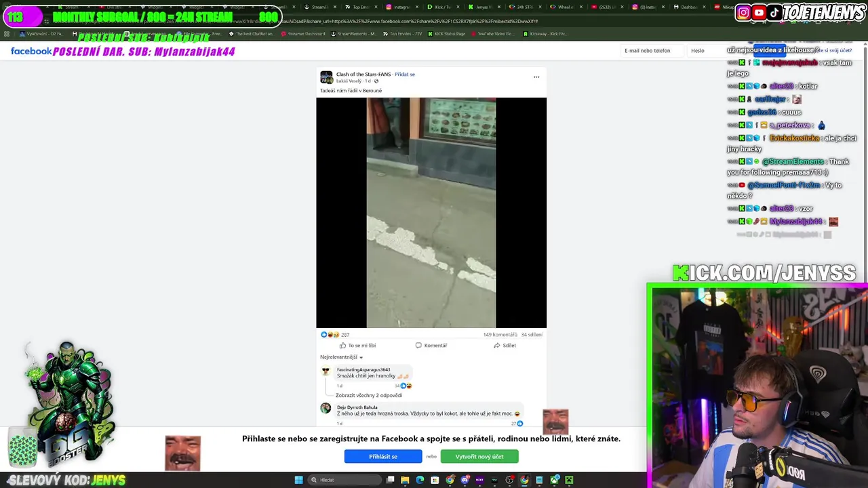Click the Top Emotes - 7TV bookmark
The width and height of the screenshot is (868, 488).
pyautogui.click(x=402, y=33)
